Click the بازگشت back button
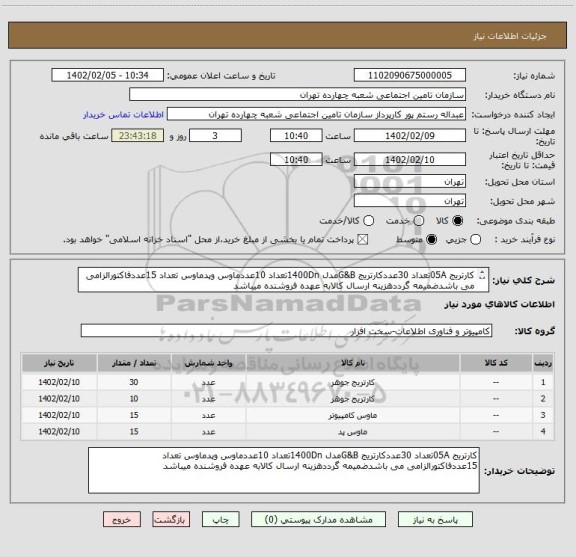The height and width of the screenshot is (557, 576). (171, 520)
